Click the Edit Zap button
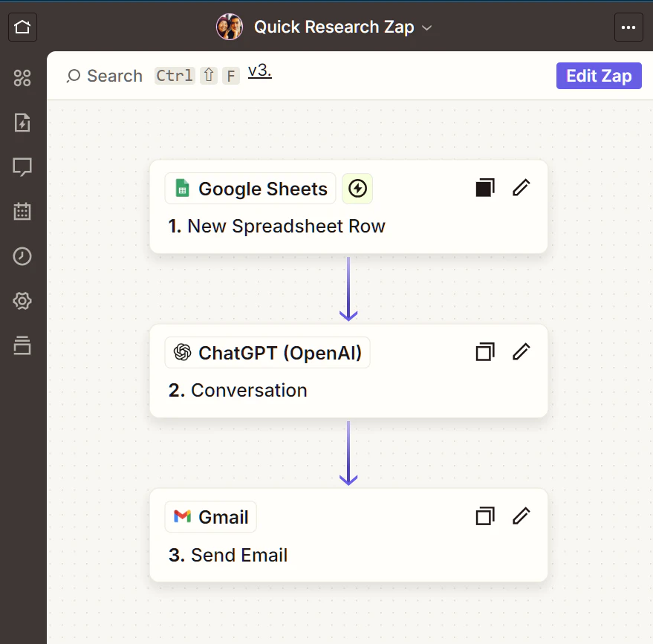This screenshot has width=653, height=644. [599, 76]
